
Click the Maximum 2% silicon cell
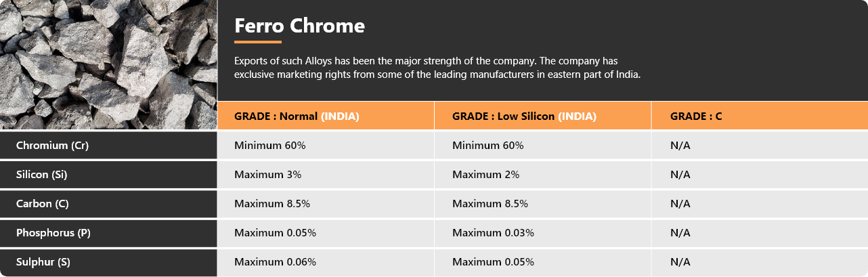click(543, 175)
